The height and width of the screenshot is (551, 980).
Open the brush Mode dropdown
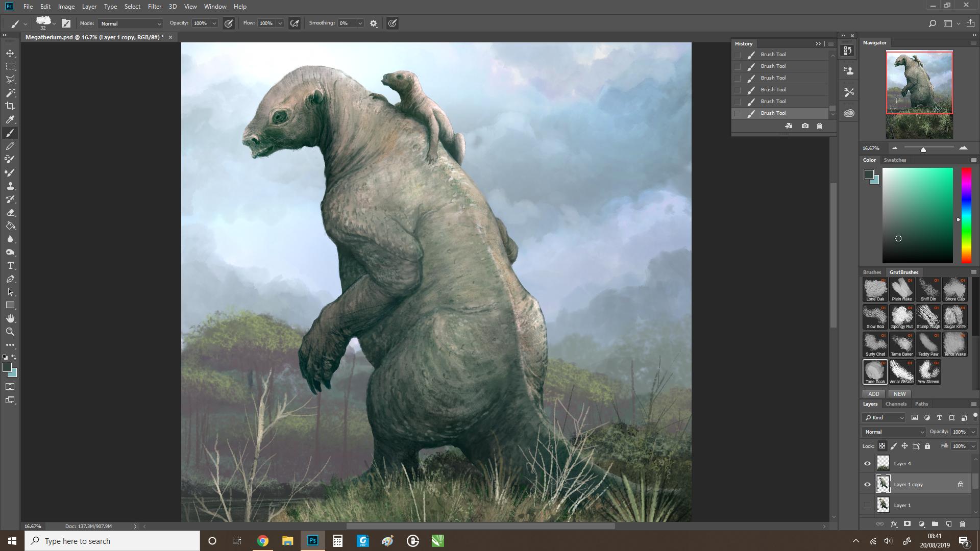point(131,23)
